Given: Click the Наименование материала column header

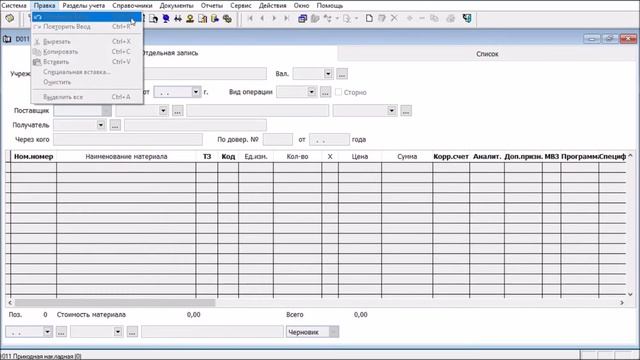Looking at the screenshot, I should click(x=126, y=156).
